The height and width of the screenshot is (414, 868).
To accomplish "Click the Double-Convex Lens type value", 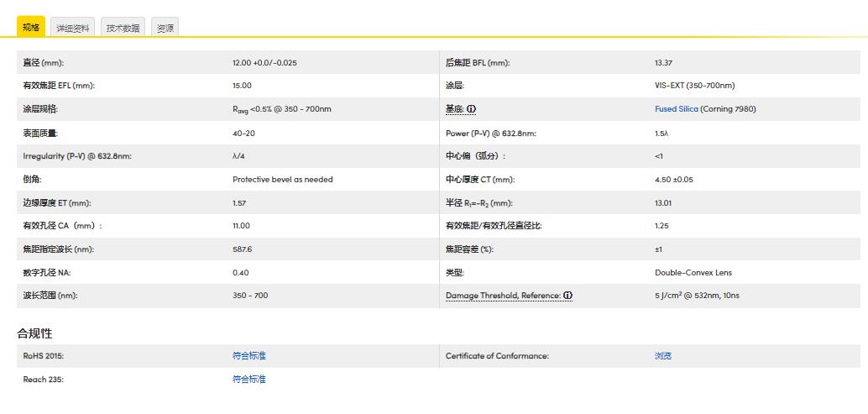I will coord(693,273).
